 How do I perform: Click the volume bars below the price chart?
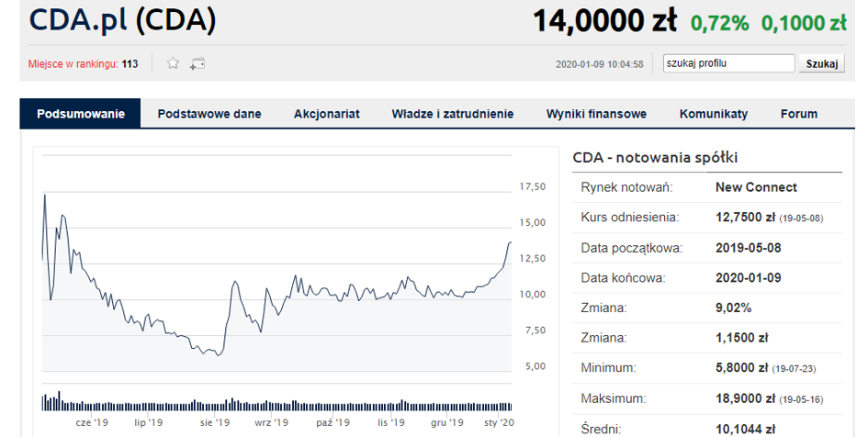(x=276, y=405)
